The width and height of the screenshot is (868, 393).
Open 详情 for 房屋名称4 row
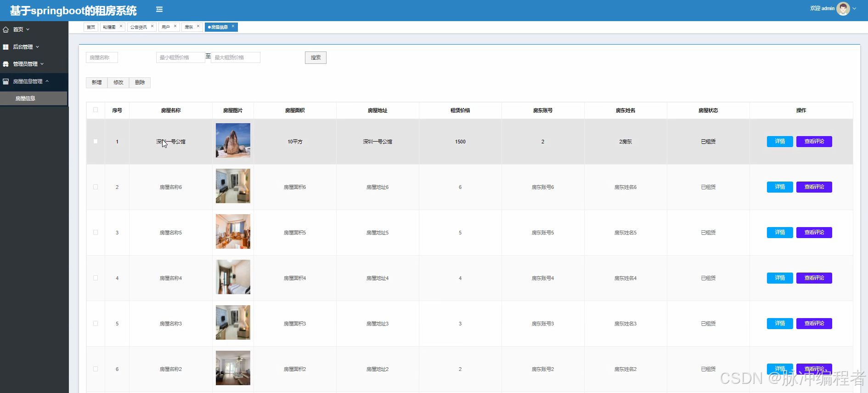coord(780,278)
